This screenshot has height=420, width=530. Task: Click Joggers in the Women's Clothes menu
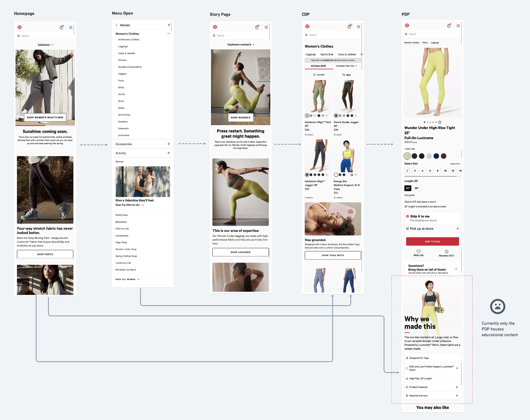(122, 74)
